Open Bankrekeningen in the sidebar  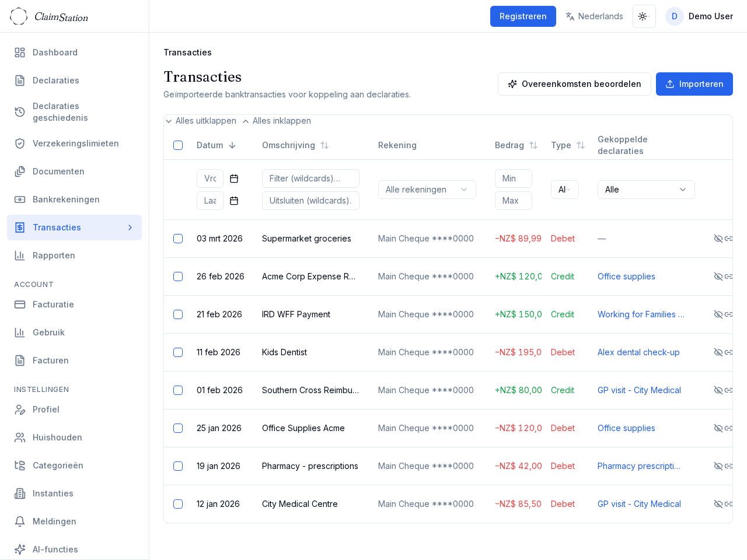coord(66,199)
